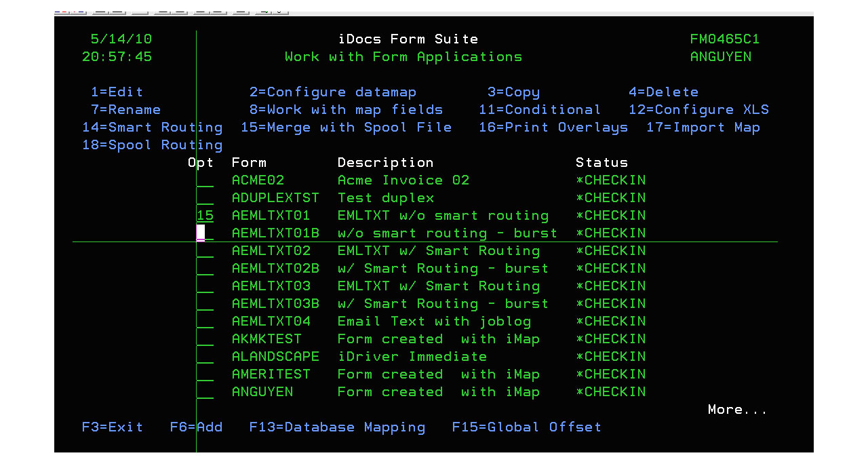Choose the 14=Smart Routing option label

click(152, 128)
